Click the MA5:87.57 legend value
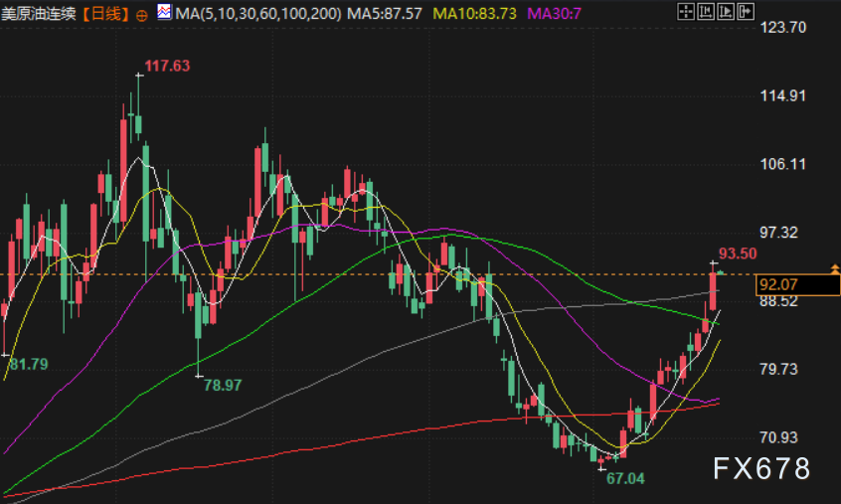This screenshot has width=841, height=504. tap(385, 13)
